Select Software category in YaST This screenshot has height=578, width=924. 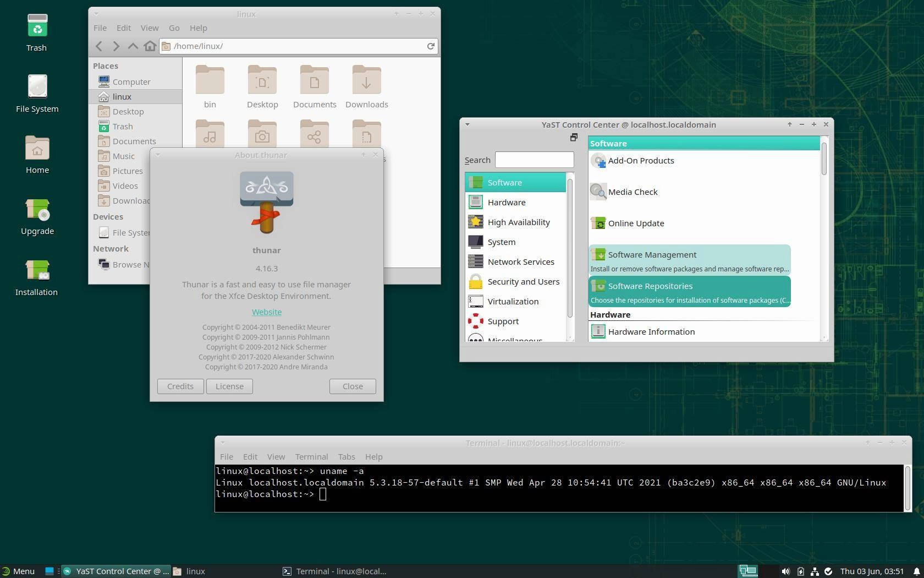coord(515,182)
